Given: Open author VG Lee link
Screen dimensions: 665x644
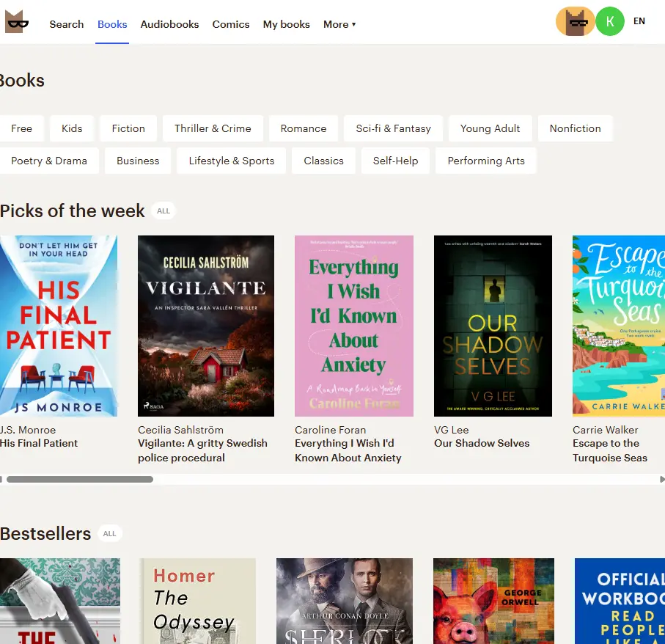Looking at the screenshot, I should (x=451, y=430).
